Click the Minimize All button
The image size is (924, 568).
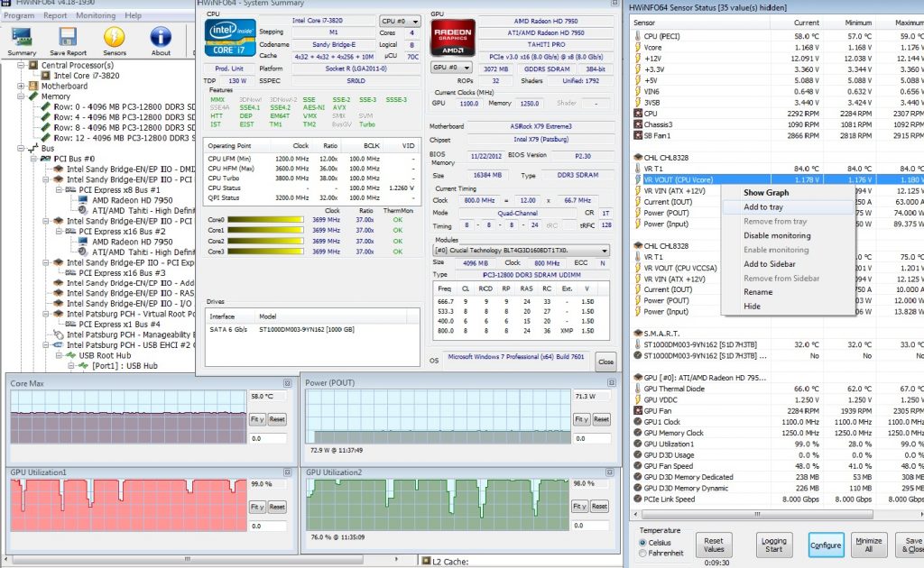(x=869, y=545)
